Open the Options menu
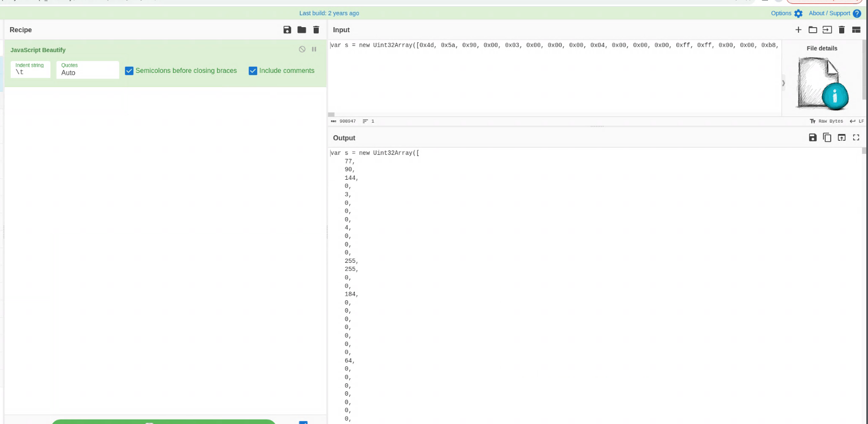Image resolution: width=868 pixels, height=424 pixels. [x=787, y=13]
